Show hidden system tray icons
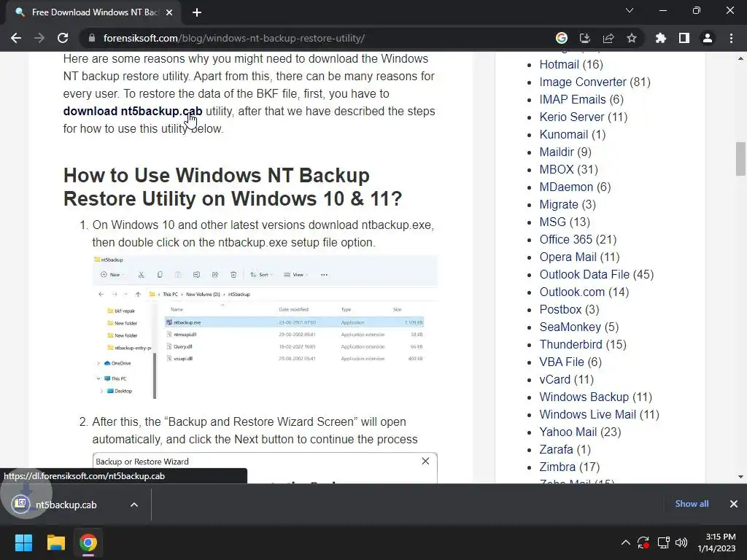747x560 pixels. tap(625, 542)
